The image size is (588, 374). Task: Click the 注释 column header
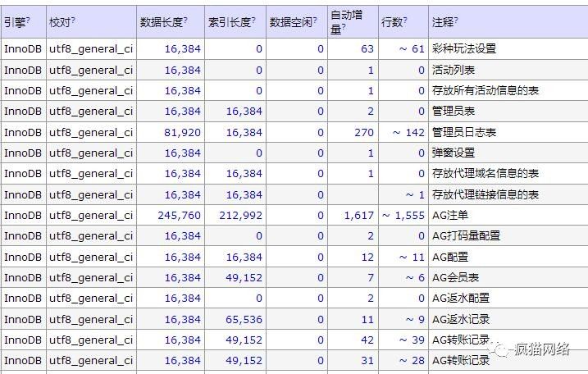point(443,22)
